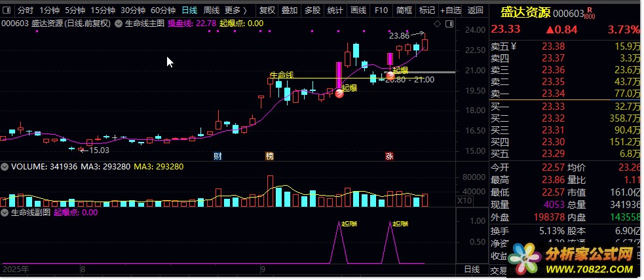The height and width of the screenshot is (280, 644).
Task: Click the 买一 price 23.33 row
Action: point(565,107)
